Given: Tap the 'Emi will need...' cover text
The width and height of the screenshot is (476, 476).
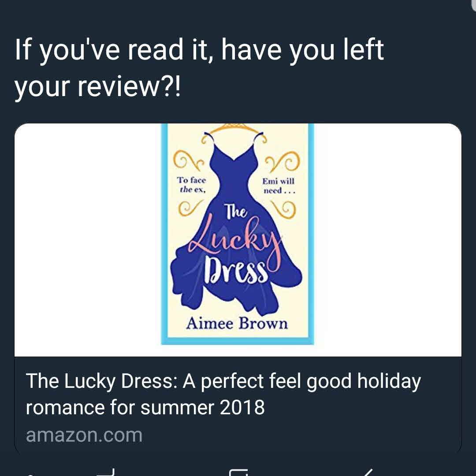Looking at the screenshot, I should tap(279, 186).
